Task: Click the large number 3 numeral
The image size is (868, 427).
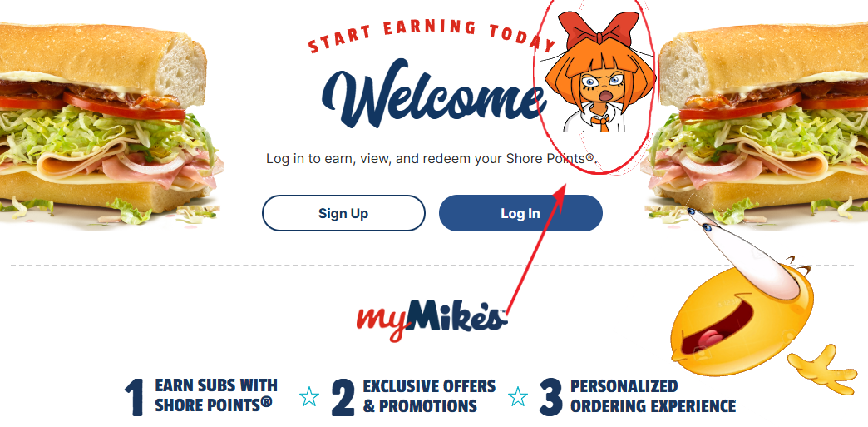Action: (x=550, y=397)
